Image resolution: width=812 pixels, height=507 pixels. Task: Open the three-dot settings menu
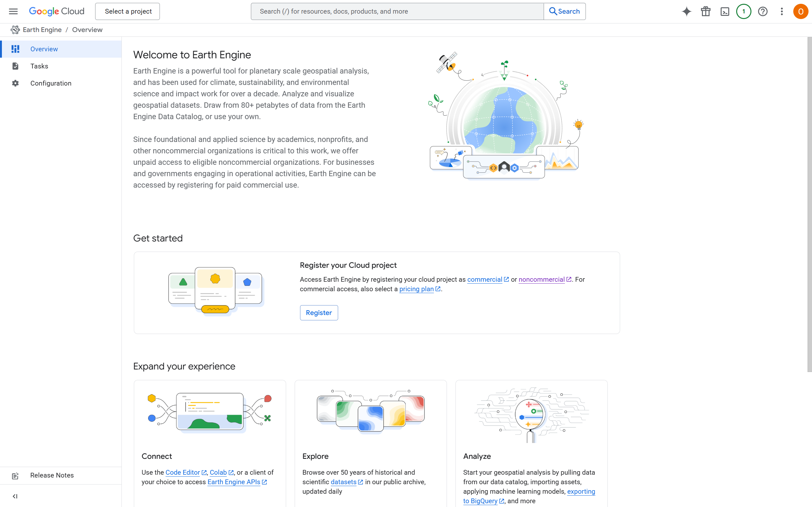782,11
